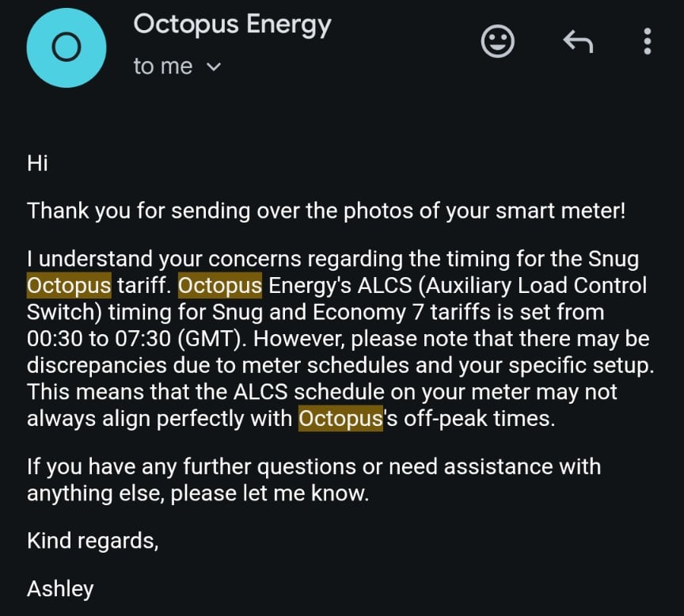This screenshot has width=684, height=616.
Task: Click the '00:30 to 07:30 (GMT)' time text
Action: coord(134,339)
